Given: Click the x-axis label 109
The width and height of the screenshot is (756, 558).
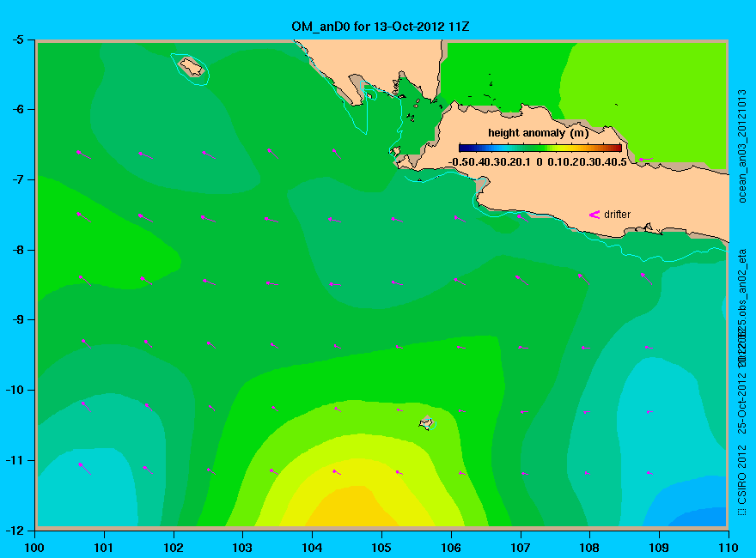Looking at the screenshot, I should 659,548.
